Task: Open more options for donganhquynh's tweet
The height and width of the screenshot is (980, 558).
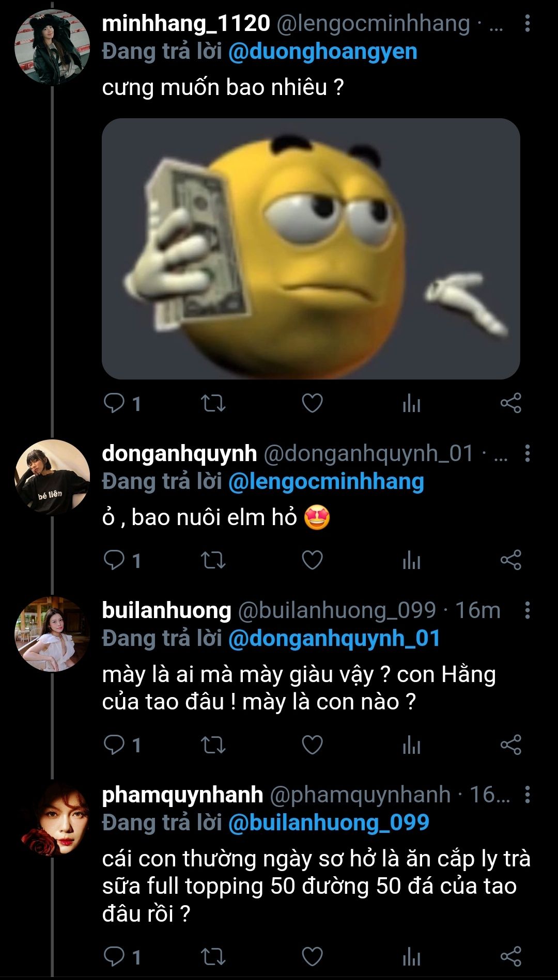Action: [x=527, y=454]
